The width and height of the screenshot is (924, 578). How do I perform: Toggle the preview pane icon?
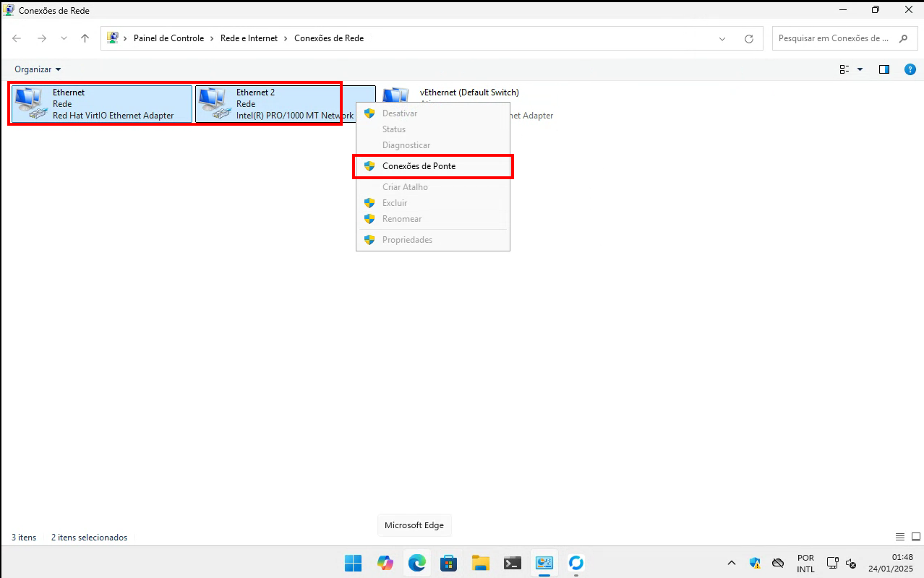pos(884,69)
